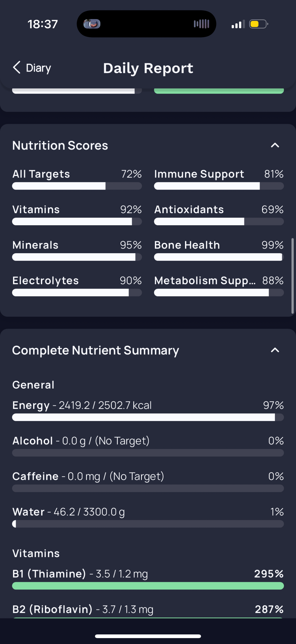Select the Immune Support score
This screenshot has height=644, width=296.
[x=219, y=179]
